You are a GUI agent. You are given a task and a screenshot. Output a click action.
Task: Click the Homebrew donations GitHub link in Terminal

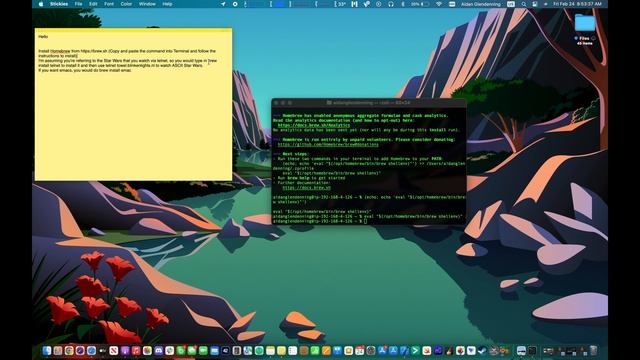point(328,144)
